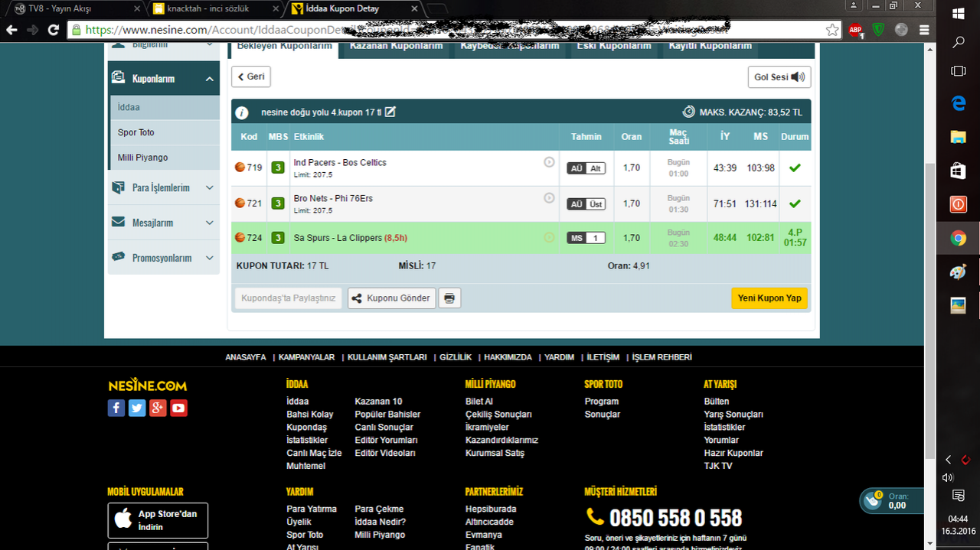Click the volume icon in system tray
The height and width of the screenshot is (550, 980).
[x=949, y=477]
